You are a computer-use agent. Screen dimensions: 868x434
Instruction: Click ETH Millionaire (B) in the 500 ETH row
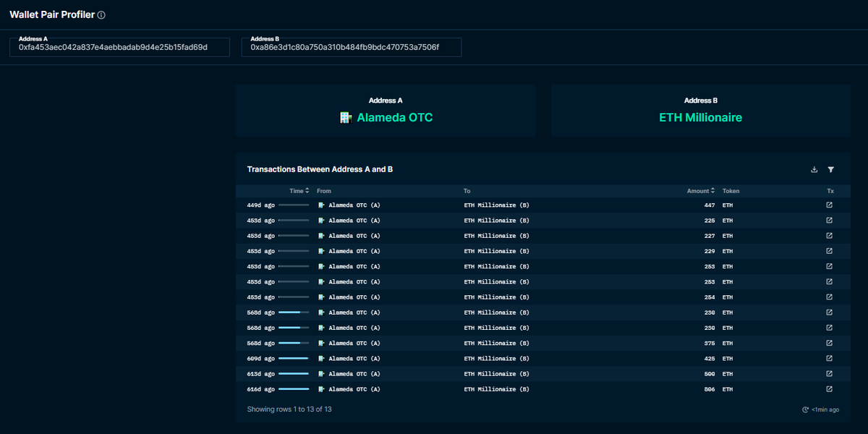point(496,374)
